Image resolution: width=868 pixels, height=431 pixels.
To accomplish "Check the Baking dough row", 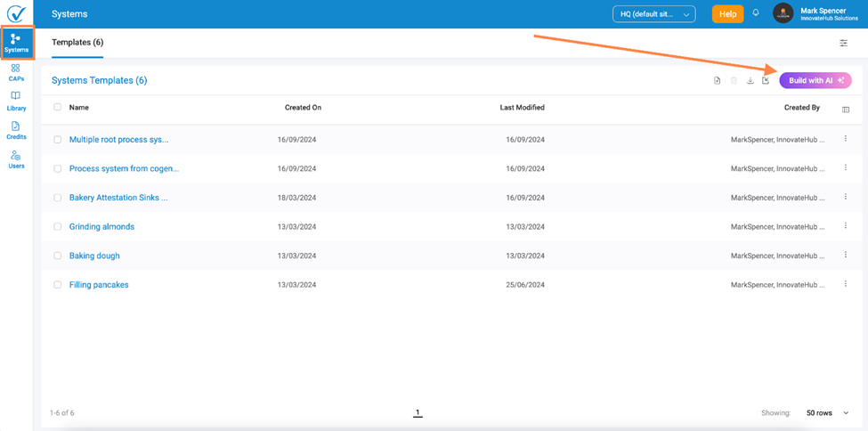I will tap(58, 256).
